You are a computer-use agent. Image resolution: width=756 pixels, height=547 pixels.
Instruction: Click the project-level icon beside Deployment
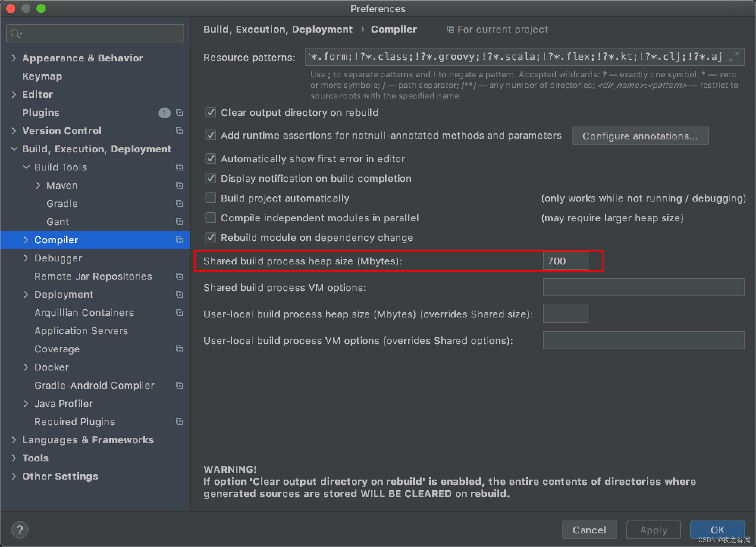[x=179, y=294]
